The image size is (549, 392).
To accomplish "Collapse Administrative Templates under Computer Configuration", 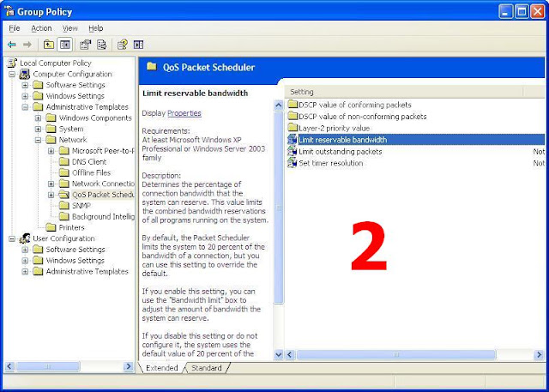I will pyautogui.click(x=25, y=107).
